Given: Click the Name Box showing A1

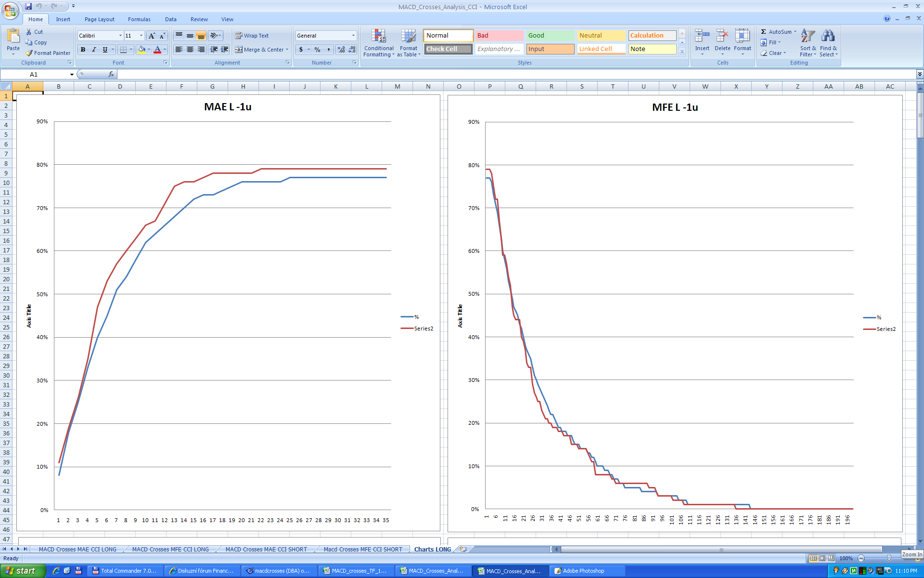Looking at the screenshot, I should click(34, 74).
